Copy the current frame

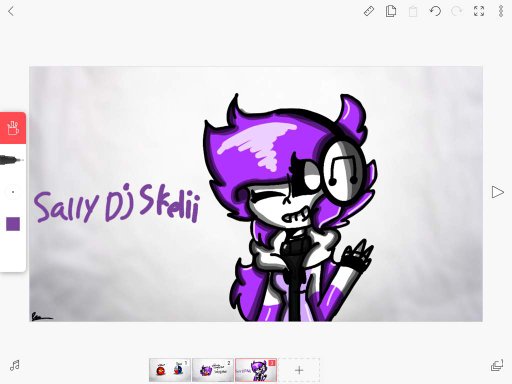tap(391, 11)
